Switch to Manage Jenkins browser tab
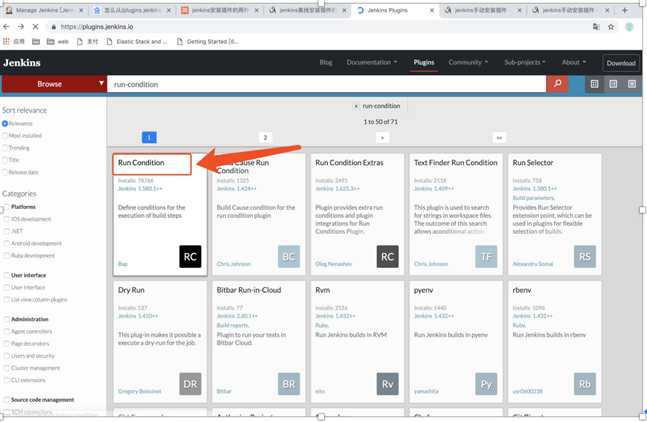The height and width of the screenshot is (422, 647). [x=43, y=10]
